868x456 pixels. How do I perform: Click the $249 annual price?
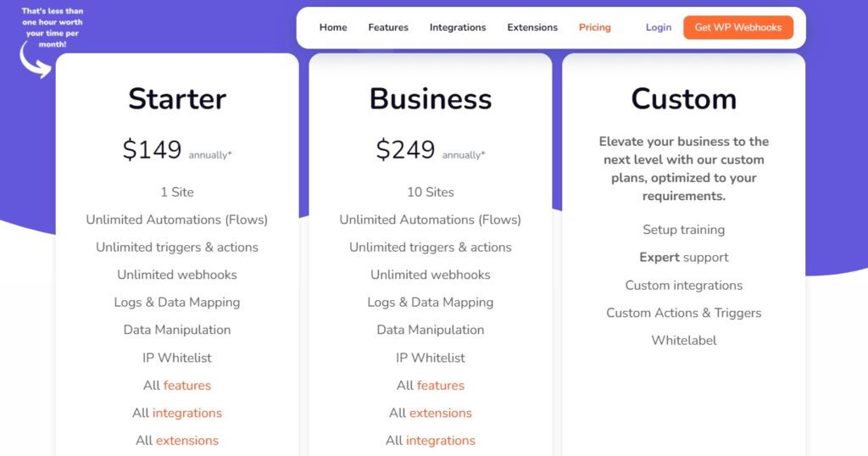click(406, 150)
